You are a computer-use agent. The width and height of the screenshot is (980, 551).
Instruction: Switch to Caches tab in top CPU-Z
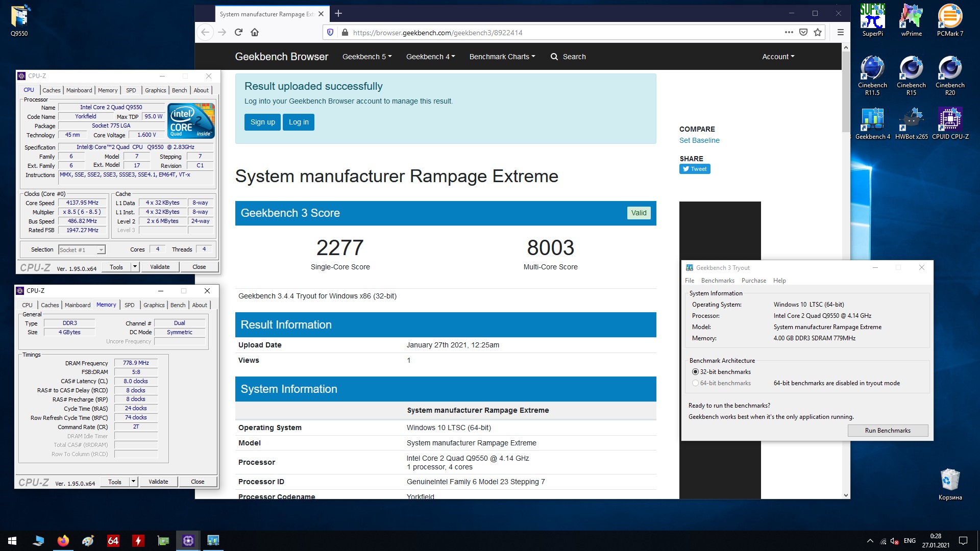[x=52, y=90]
